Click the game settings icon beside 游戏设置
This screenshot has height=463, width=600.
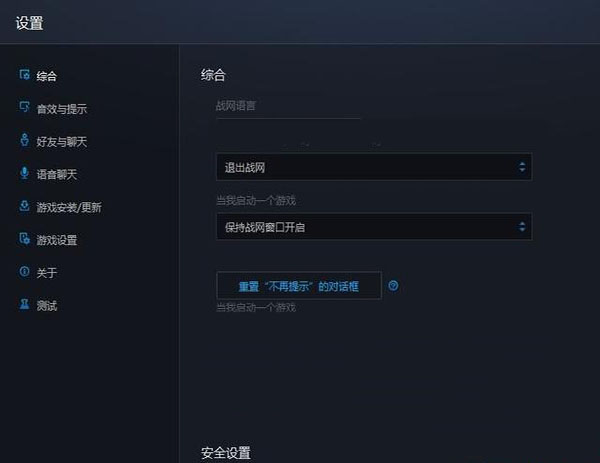[24, 238]
